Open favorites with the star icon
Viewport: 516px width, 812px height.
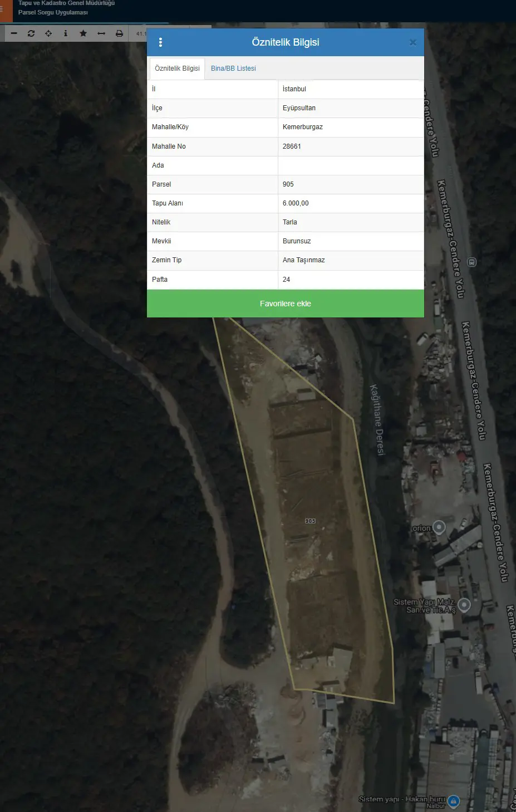[x=83, y=33]
